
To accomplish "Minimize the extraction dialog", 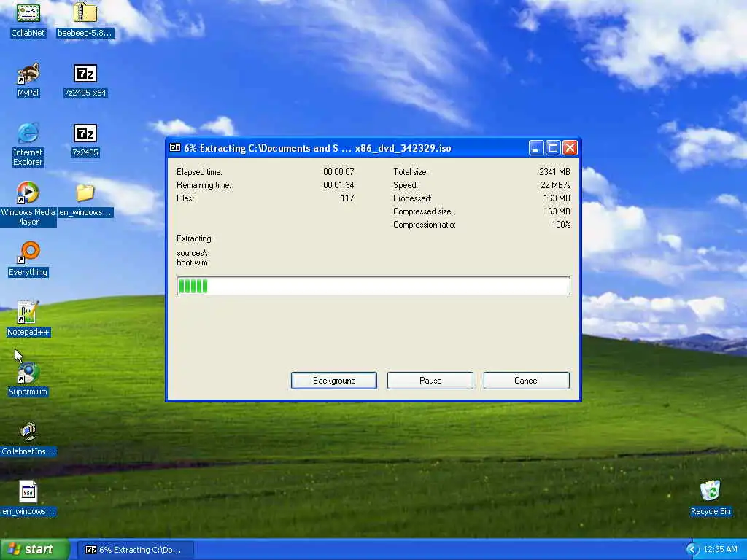I will point(536,147).
